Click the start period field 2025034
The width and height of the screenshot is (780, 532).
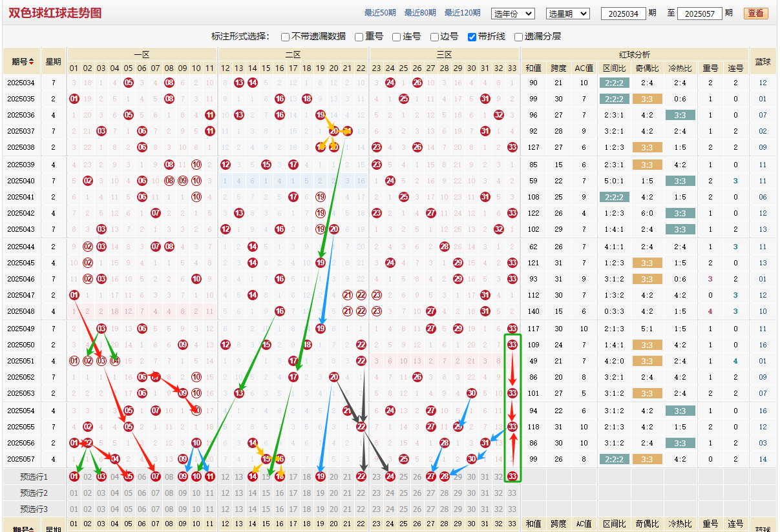[623, 14]
